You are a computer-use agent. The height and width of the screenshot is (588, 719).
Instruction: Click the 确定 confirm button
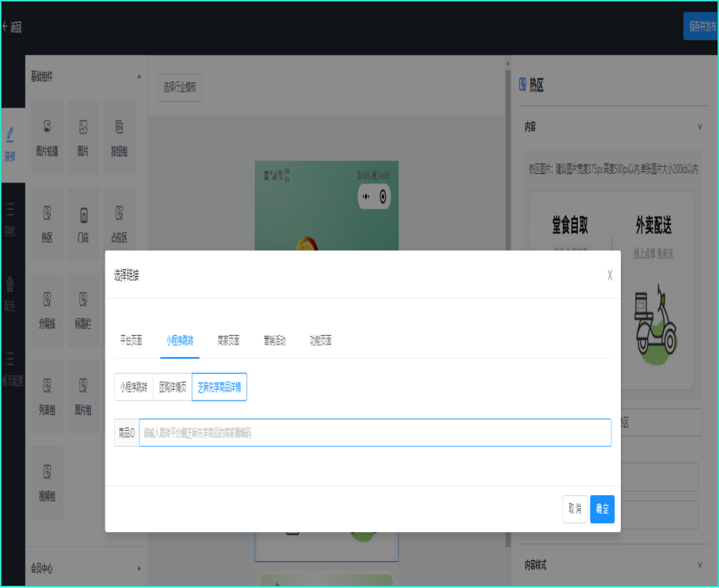point(602,510)
